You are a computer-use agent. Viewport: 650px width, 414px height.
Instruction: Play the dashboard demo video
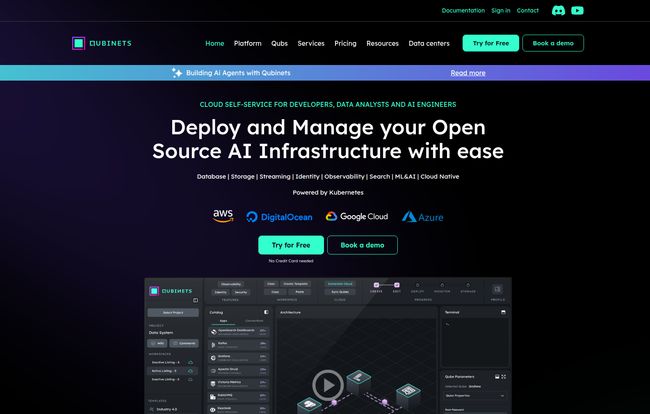point(328,385)
